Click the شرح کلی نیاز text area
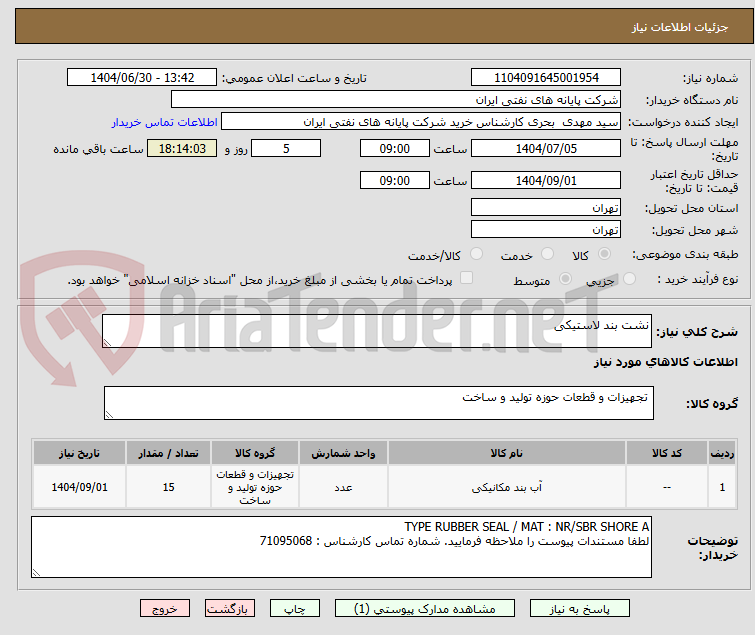 (377, 331)
